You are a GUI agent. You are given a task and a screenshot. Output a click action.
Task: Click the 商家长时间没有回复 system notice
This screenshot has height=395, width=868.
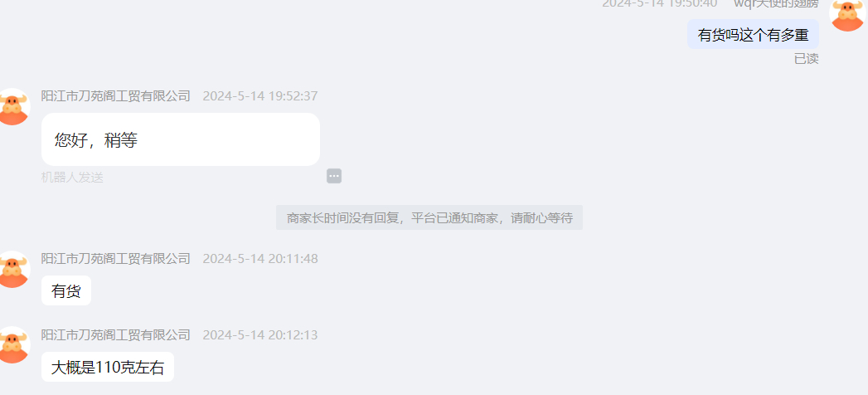[x=429, y=217]
